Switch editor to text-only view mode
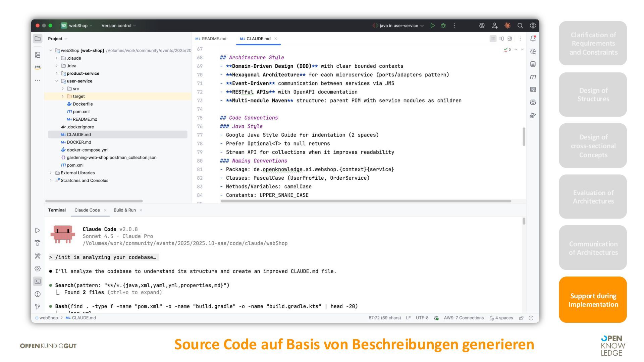The width and height of the screenshot is (644, 362). coord(493,39)
